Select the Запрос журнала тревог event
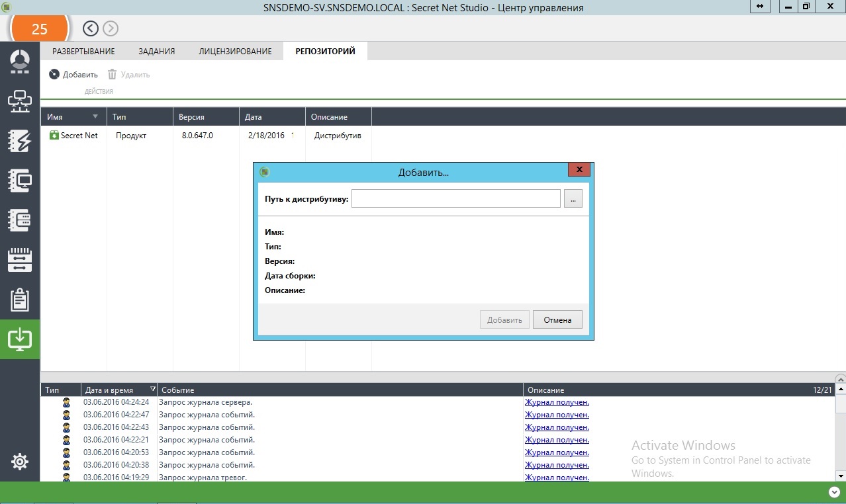Image resolution: width=846 pixels, height=504 pixels. [x=203, y=478]
